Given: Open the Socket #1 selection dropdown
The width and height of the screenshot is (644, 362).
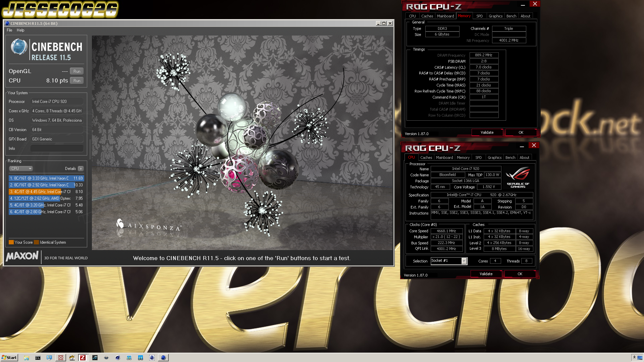Looking at the screenshot, I should [x=449, y=261].
